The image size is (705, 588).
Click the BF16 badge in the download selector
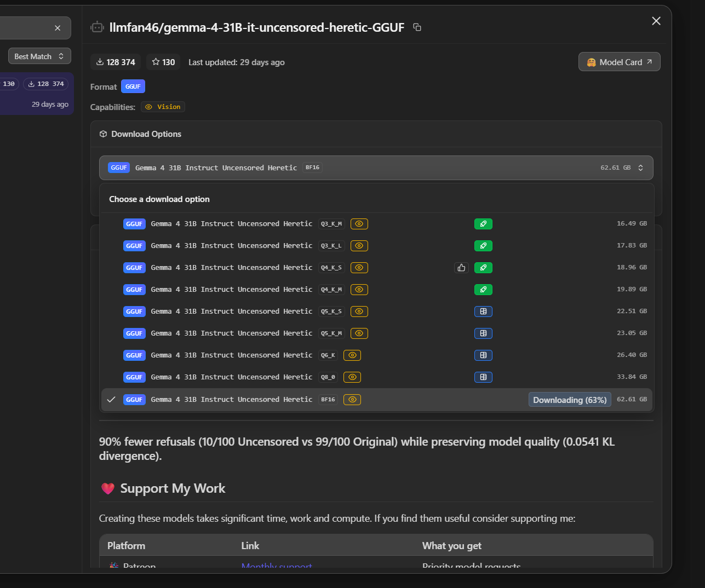(x=312, y=168)
